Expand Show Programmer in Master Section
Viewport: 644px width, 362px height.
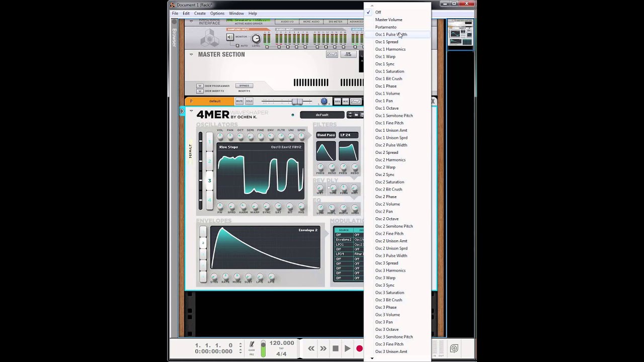(x=200, y=86)
